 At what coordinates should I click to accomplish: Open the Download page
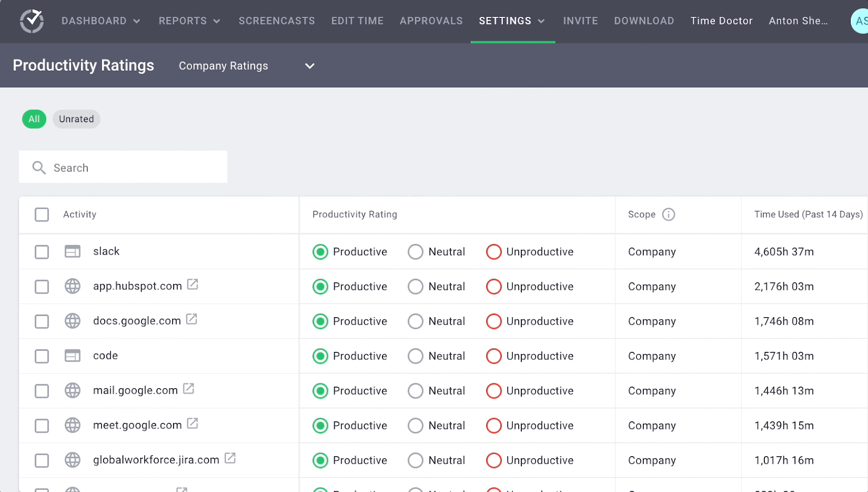tap(644, 21)
